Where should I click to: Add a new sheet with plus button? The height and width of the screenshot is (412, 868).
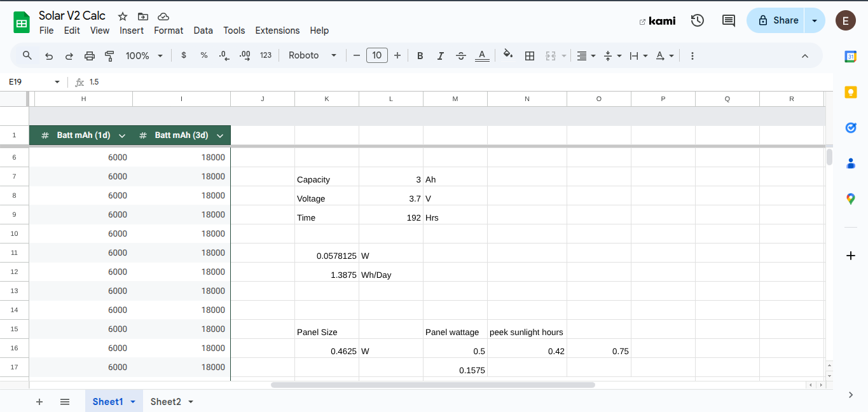coord(39,402)
